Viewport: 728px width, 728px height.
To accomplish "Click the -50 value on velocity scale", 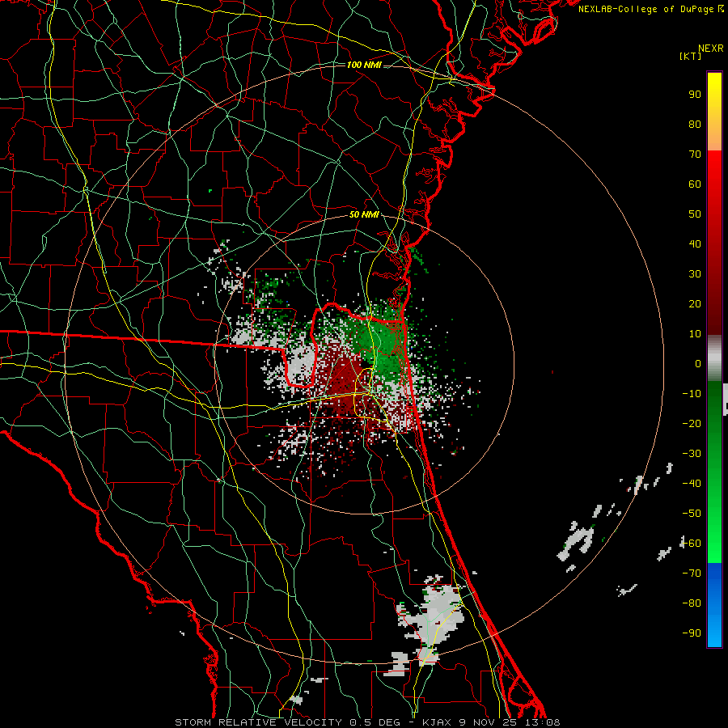I will coord(692,514).
